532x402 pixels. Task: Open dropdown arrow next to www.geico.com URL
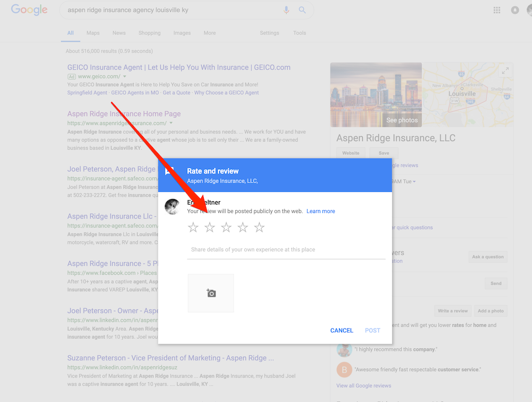tap(125, 76)
